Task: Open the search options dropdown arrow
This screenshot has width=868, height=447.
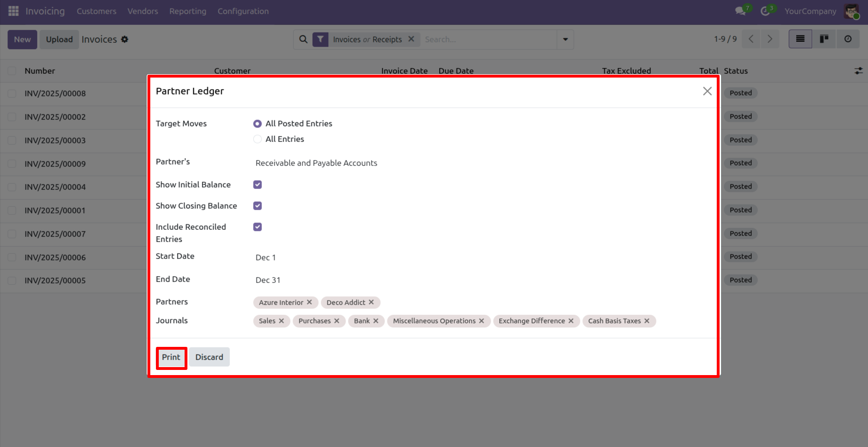Action: (x=566, y=39)
